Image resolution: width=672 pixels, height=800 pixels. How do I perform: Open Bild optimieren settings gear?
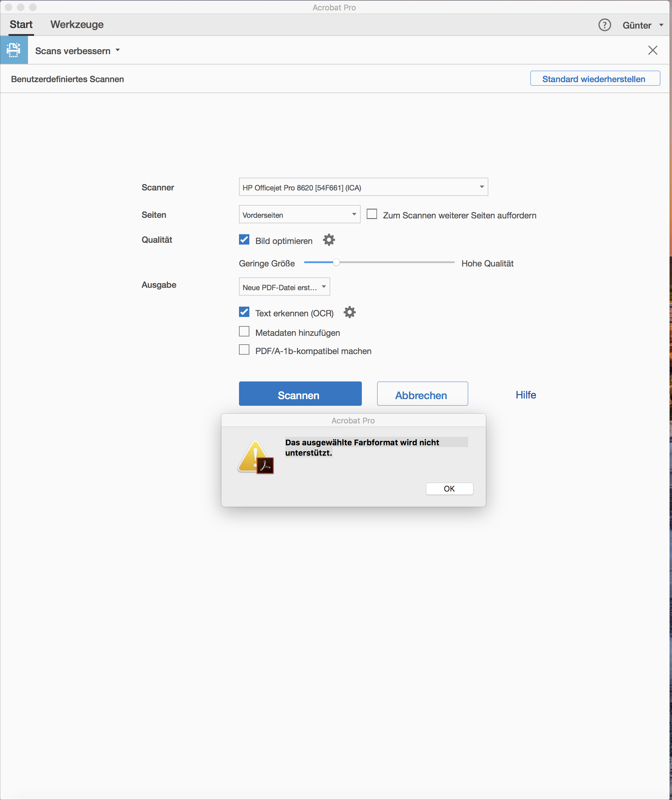click(329, 240)
